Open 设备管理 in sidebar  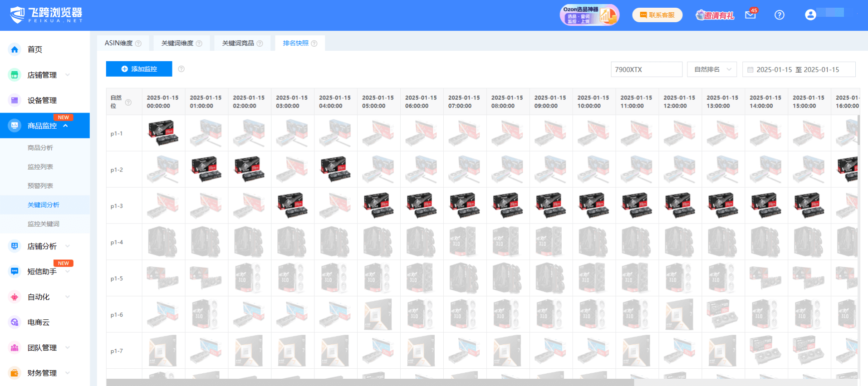point(42,100)
